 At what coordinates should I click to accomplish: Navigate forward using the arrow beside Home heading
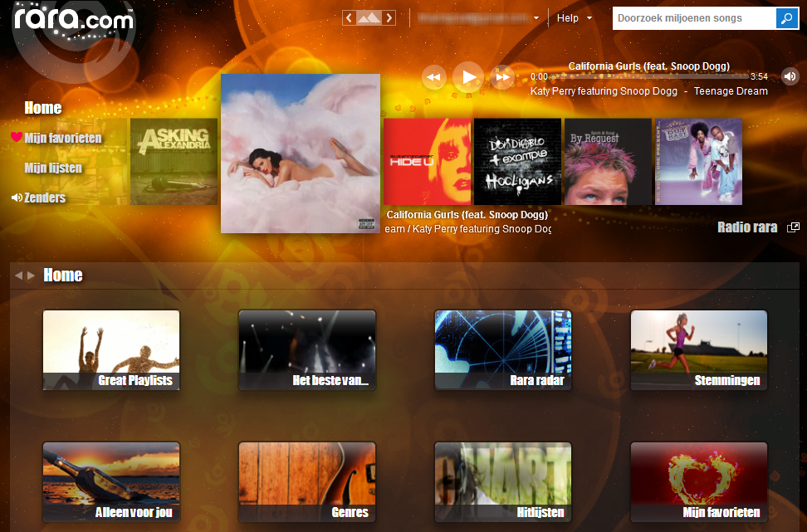coord(32,276)
